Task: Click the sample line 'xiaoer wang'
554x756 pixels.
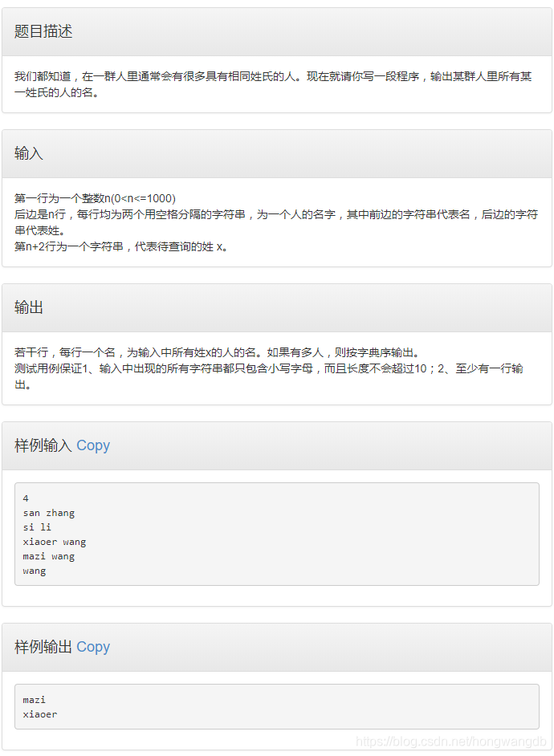Action: (x=55, y=542)
